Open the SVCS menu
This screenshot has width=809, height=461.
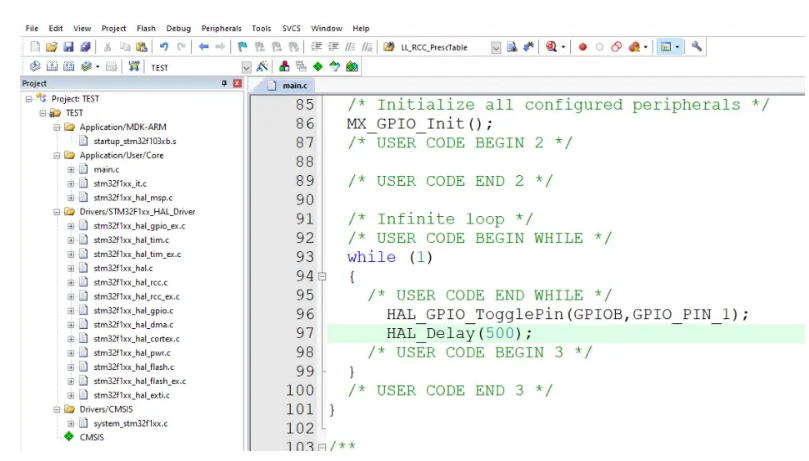tap(291, 28)
